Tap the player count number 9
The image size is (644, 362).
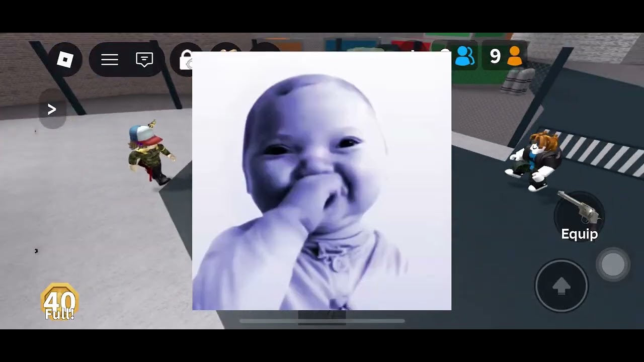pos(495,57)
